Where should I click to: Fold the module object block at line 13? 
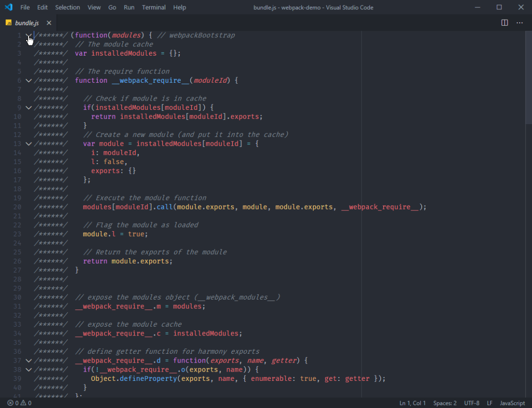pyautogui.click(x=28, y=143)
